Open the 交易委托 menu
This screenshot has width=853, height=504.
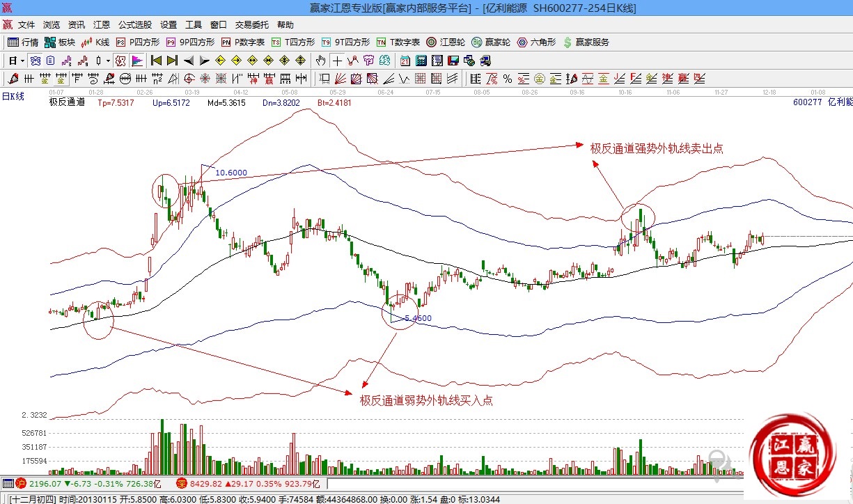(252, 24)
